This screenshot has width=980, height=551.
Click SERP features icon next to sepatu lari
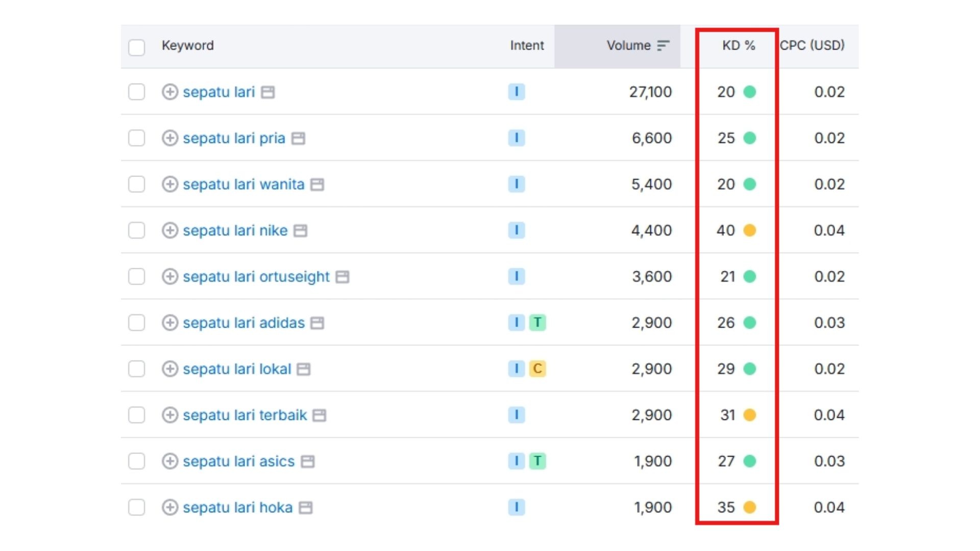268,92
